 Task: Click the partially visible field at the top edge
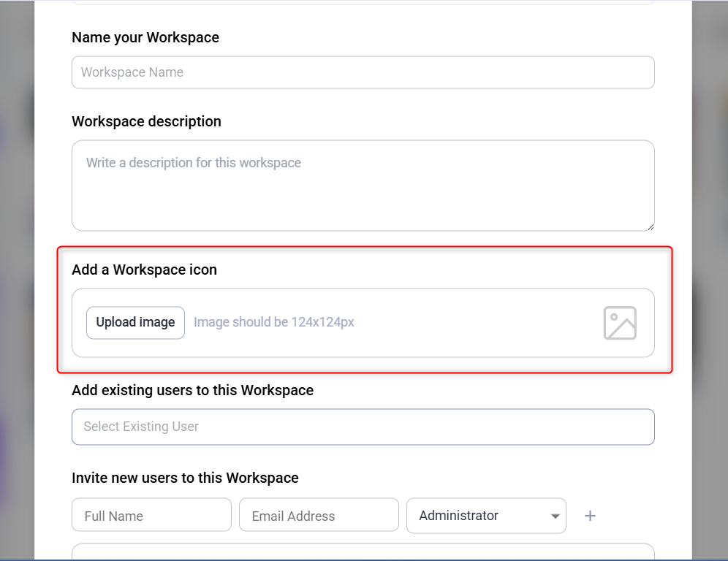363,2
